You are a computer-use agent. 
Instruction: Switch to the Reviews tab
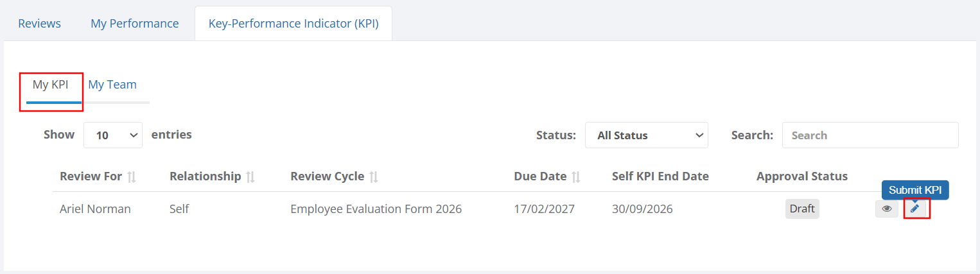point(39,24)
